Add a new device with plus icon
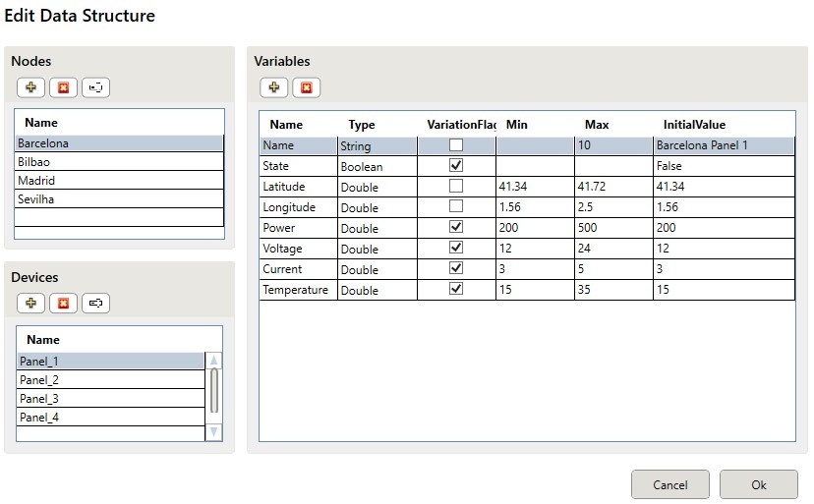Image resolution: width=814 pixels, height=504 pixels. [31, 304]
